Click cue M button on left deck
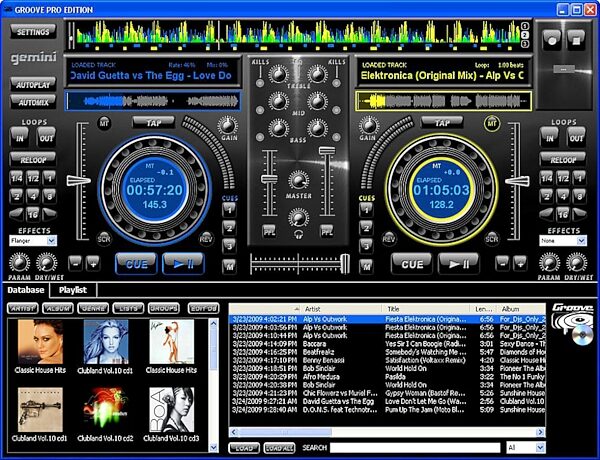 click(230, 266)
